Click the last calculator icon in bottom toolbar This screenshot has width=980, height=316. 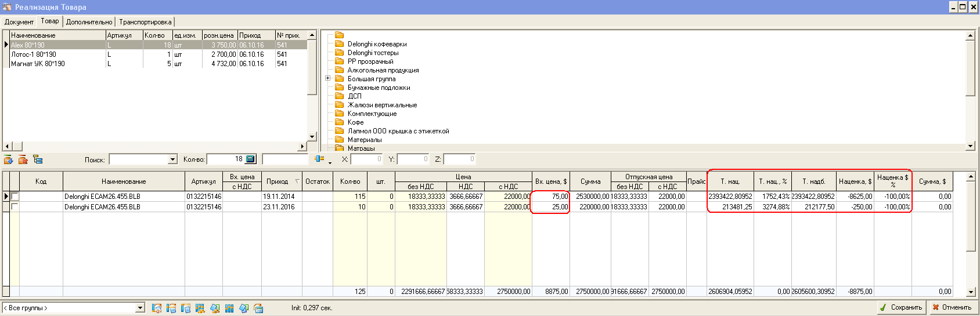click(258, 308)
